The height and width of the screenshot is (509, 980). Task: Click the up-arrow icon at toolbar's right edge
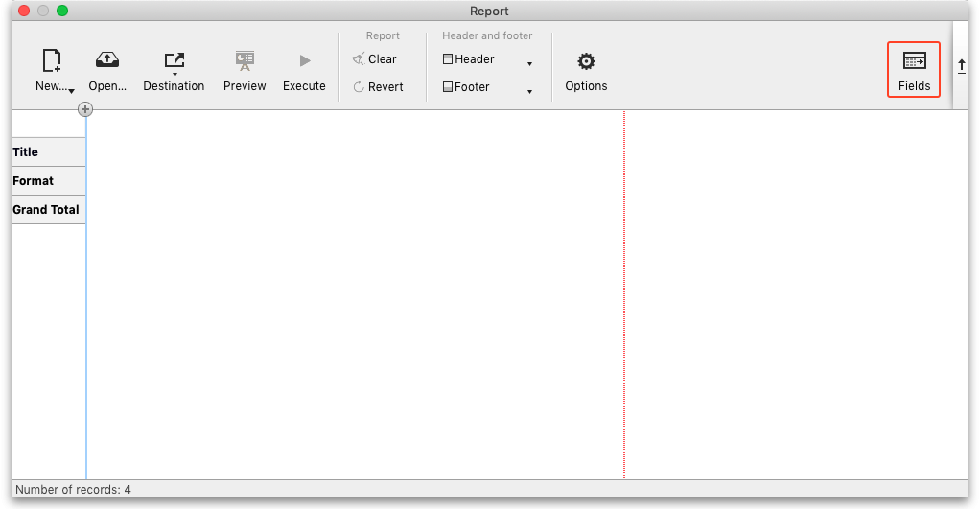pyautogui.click(x=962, y=66)
